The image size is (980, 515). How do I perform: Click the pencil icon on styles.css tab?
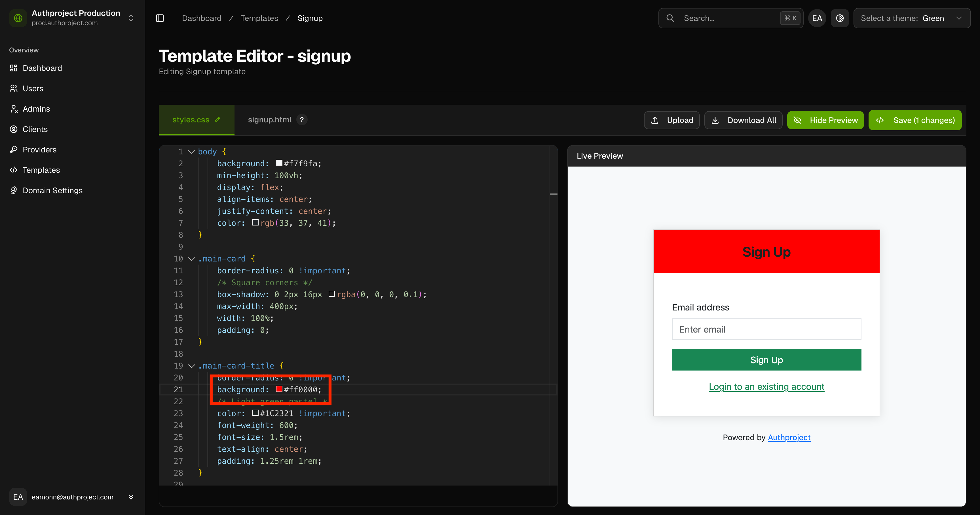217,120
